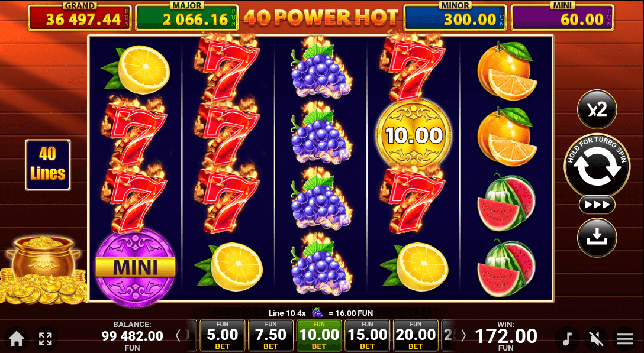Unmute sound with crossed speaker icon
644x353 pixels.
pyautogui.click(x=597, y=339)
